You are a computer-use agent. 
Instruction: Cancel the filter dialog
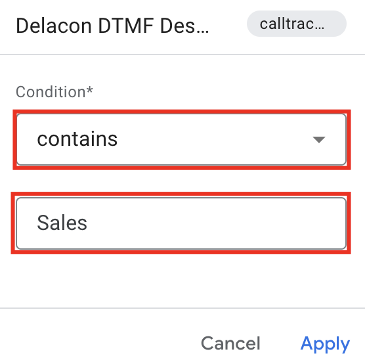tap(231, 343)
